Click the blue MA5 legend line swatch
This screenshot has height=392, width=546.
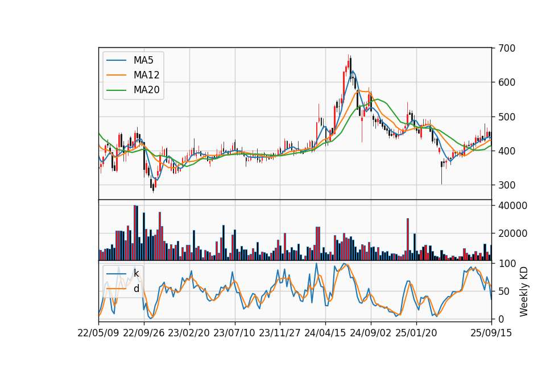click(x=116, y=61)
